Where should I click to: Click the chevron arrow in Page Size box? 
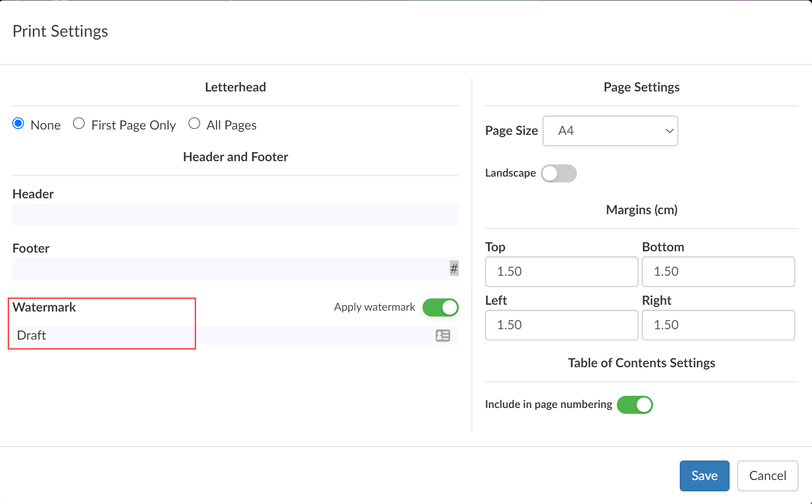point(669,131)
